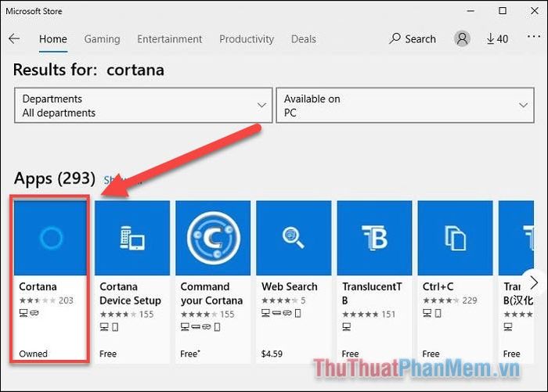Open the Web Search app tile icon
Screen dimensions: 548x392
coord(294,238)
